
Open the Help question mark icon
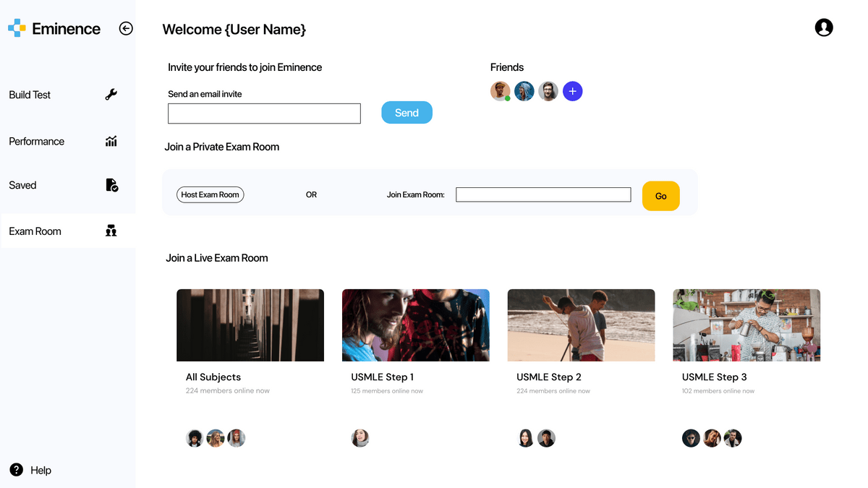click(17, 470)
